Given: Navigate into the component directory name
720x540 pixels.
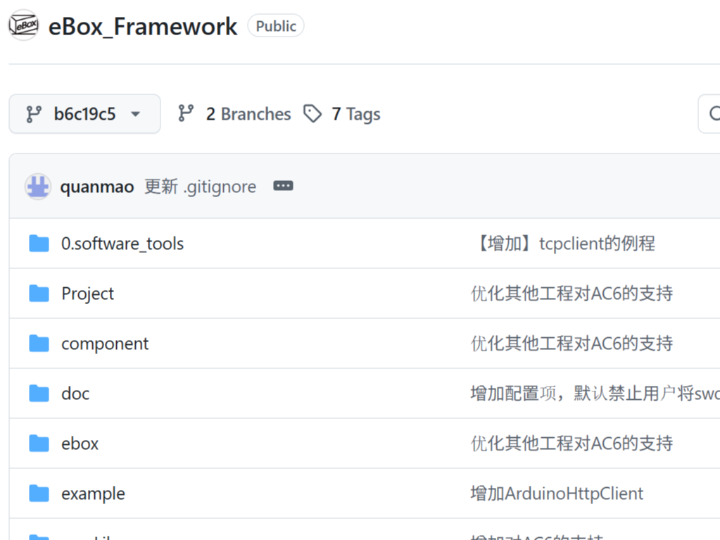Looking at the screenshot, I should [105, 343].
